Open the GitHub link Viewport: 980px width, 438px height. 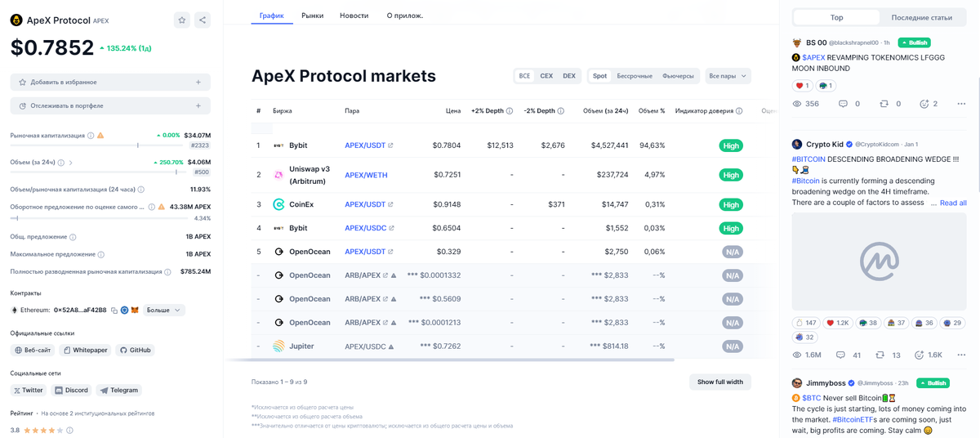(135, 350)
